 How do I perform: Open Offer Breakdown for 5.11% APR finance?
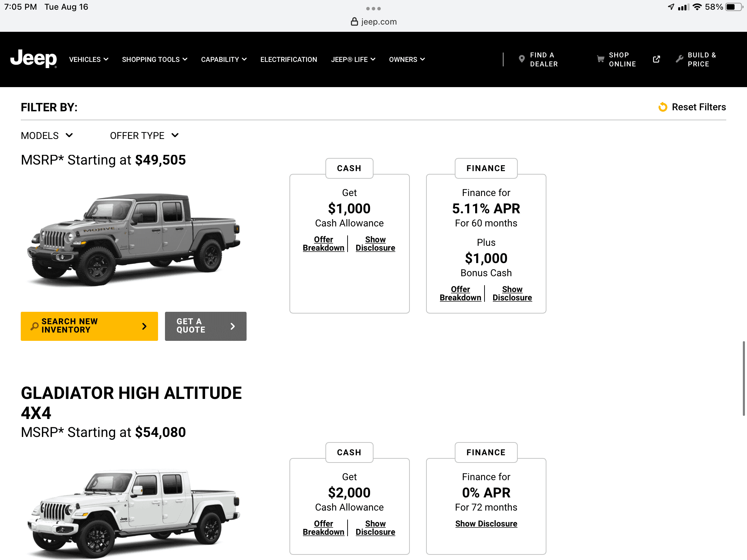(460, 293)
